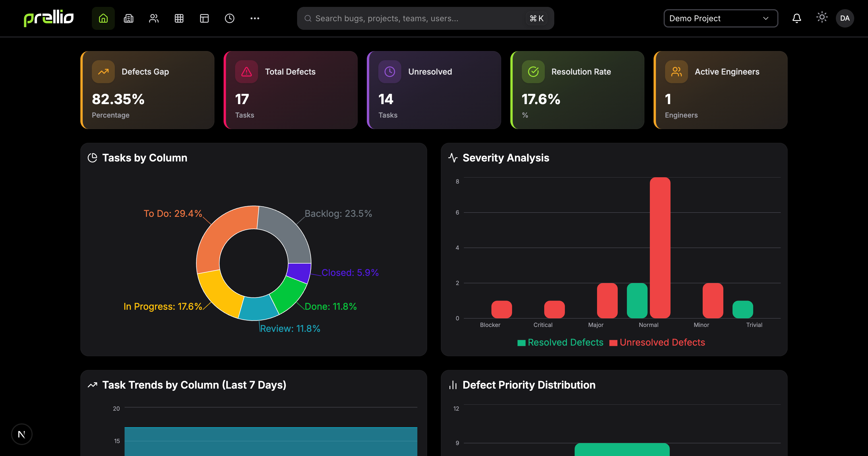Open the DA user avatar menu

tap(845, 18)
